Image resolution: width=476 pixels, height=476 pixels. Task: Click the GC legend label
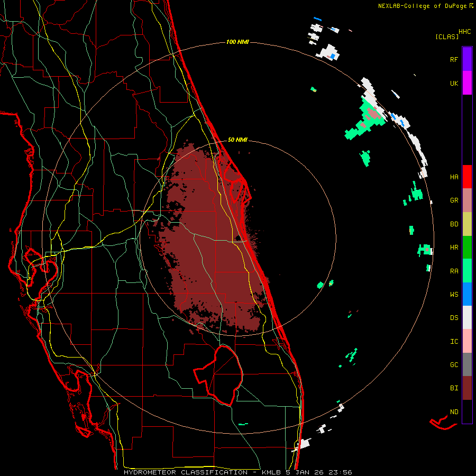454,365
